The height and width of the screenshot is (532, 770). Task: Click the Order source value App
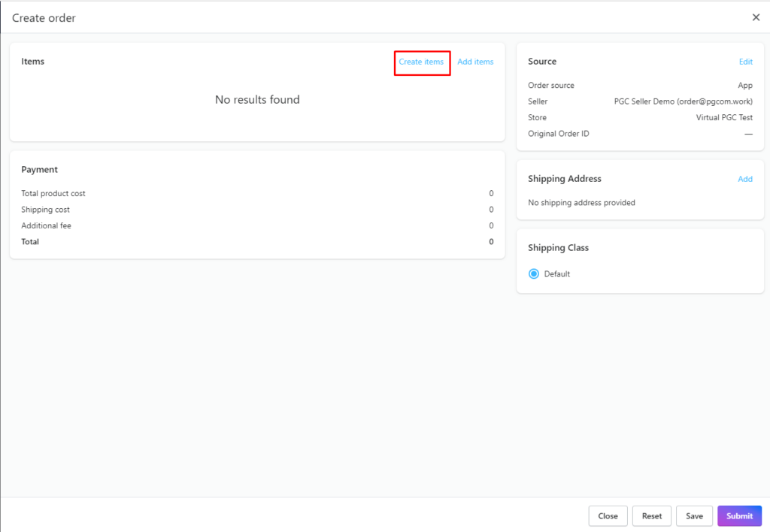[745, 85]
